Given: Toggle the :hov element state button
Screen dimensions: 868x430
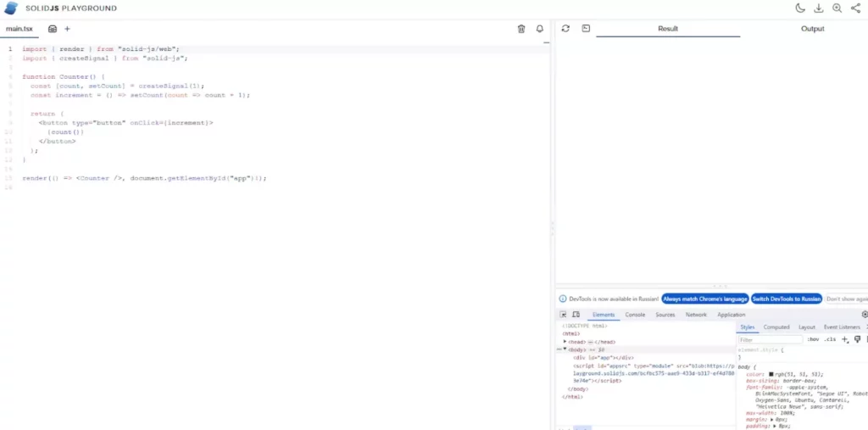Looking at the screenshot, I should [813, 339].
